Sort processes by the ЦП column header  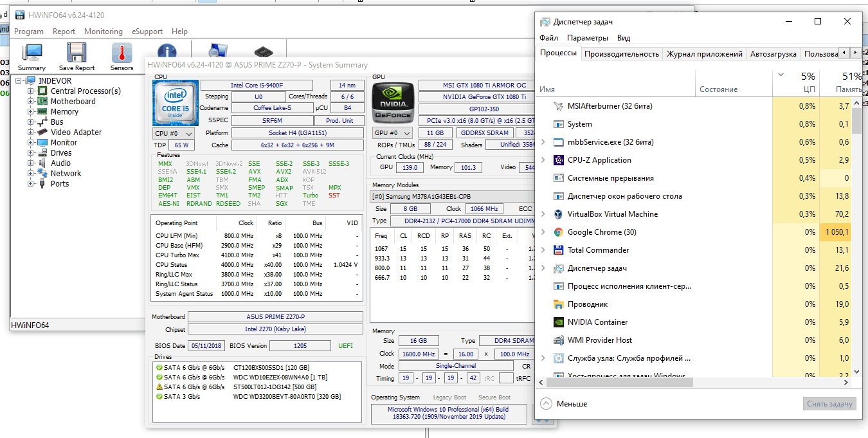tap(796, 82)
